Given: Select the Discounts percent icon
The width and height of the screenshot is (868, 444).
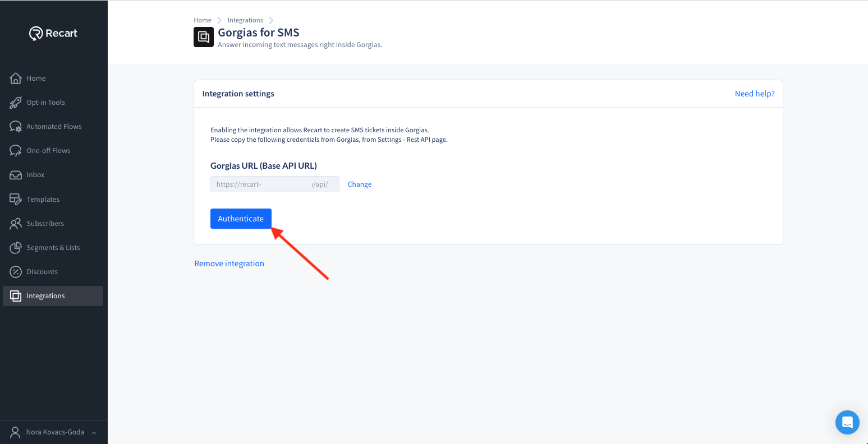Looking at the screenshot, I should click(x=16, y=271).
